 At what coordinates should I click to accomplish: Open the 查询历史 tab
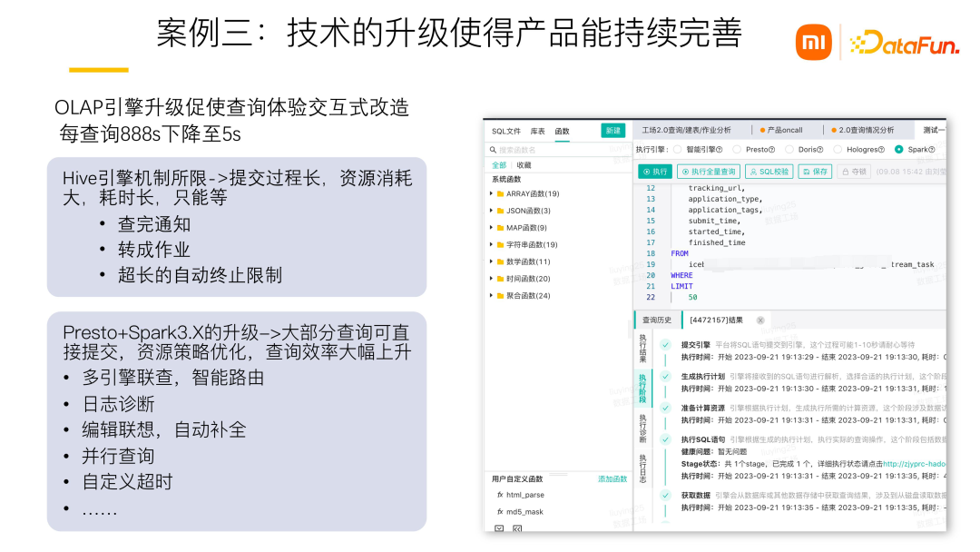(x=657, y=320)
